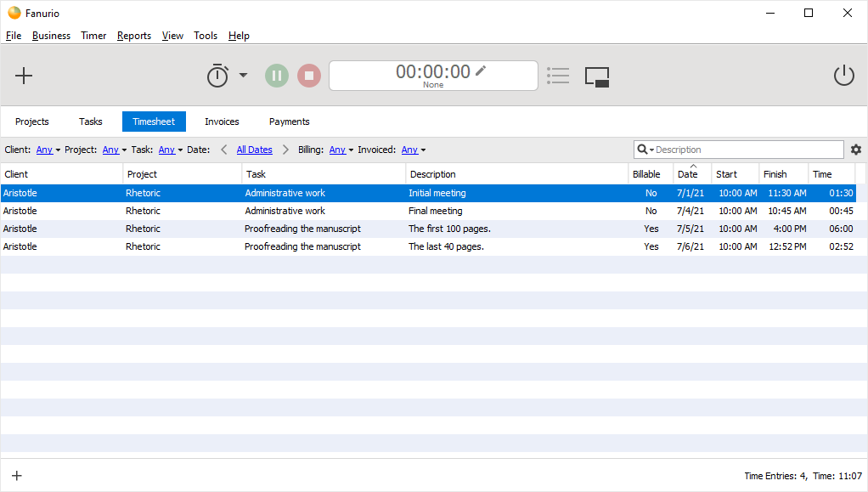This screenshot has height=492, width=868.
Task: Switch to mini timer window icon
Action: 597,76
